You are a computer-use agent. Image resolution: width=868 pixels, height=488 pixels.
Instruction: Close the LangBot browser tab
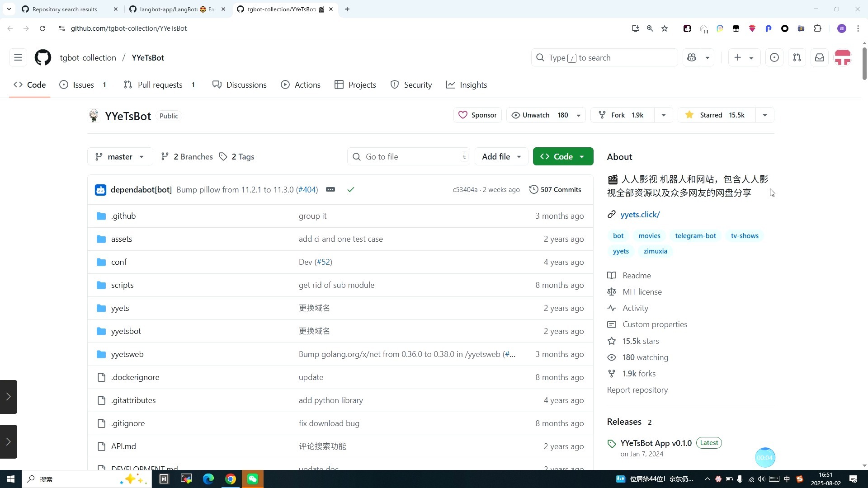(x=223, y=9)
